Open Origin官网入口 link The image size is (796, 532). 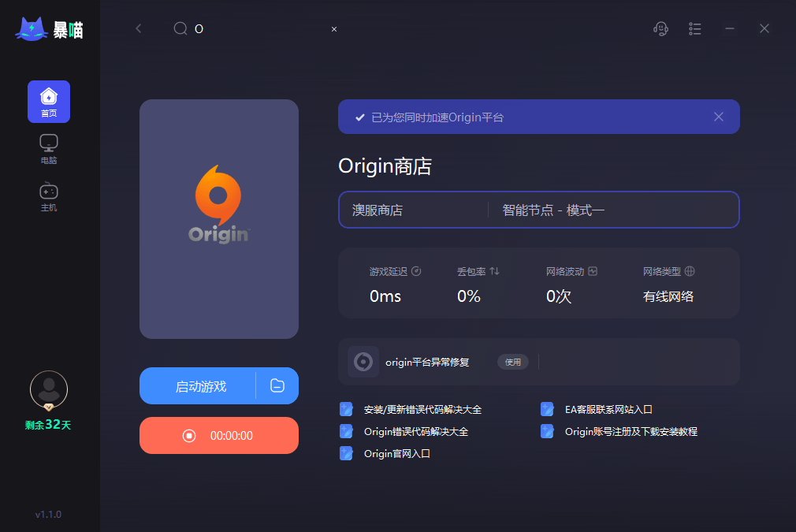[x=397, y=453]
